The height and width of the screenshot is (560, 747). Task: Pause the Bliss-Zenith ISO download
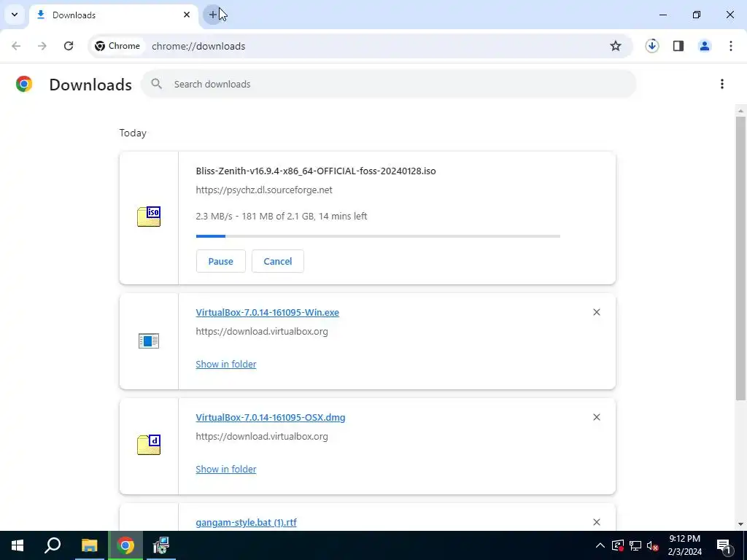click(x=220, y=262)
